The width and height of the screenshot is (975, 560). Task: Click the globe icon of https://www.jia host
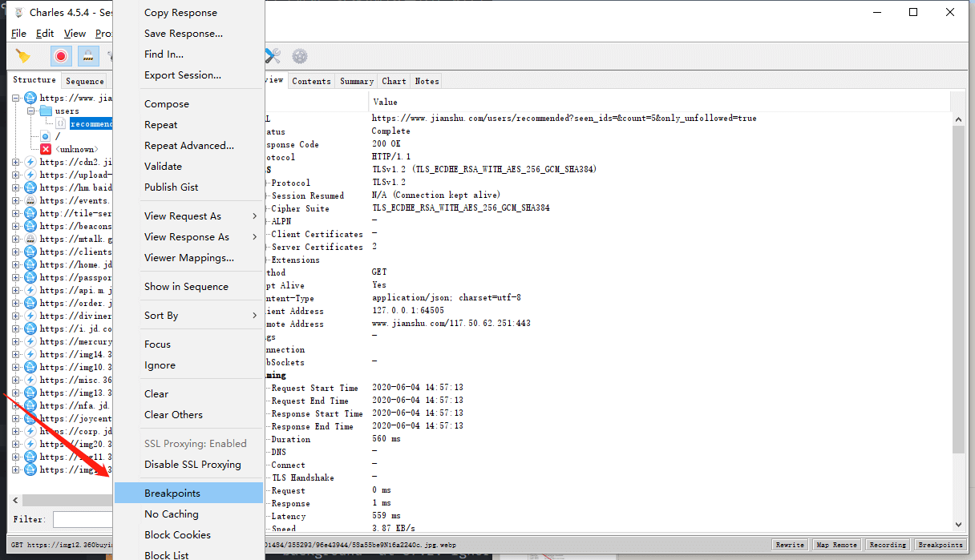point(30,98)
